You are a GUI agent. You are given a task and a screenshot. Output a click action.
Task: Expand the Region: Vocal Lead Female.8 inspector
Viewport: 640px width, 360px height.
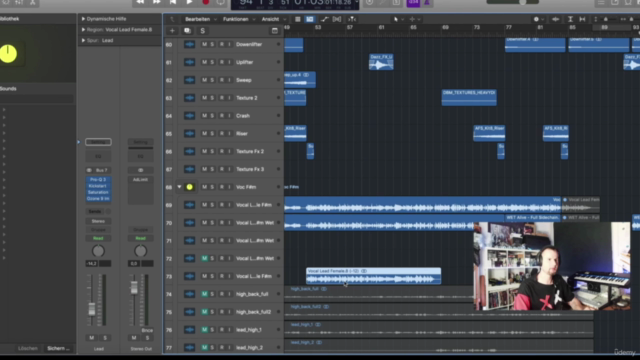(x=83, y=29)
